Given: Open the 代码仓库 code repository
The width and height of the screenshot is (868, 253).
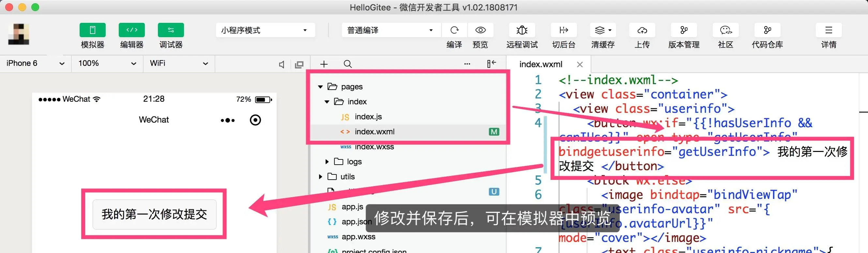Looking at the screenshot, I should (767, 30).
